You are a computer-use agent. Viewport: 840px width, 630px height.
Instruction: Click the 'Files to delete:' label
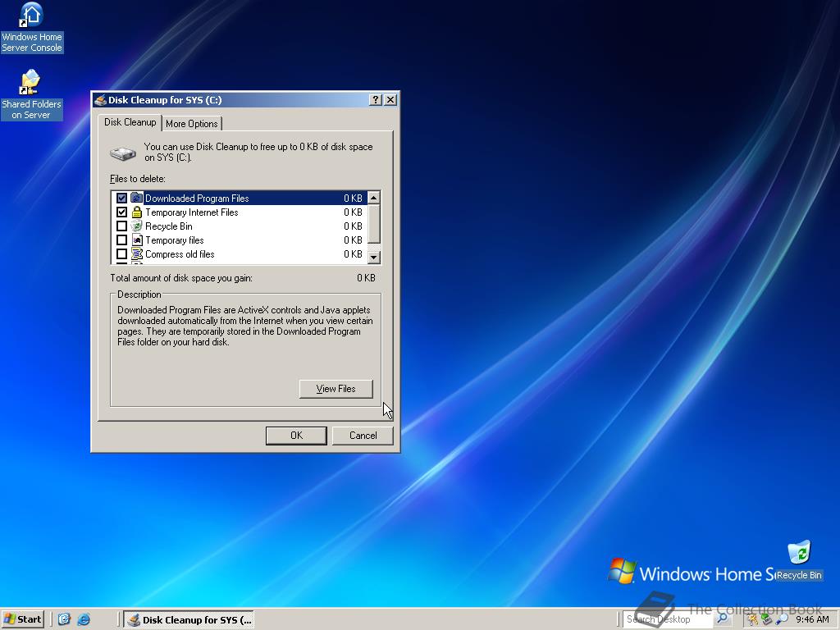click(x=138, y=179)
